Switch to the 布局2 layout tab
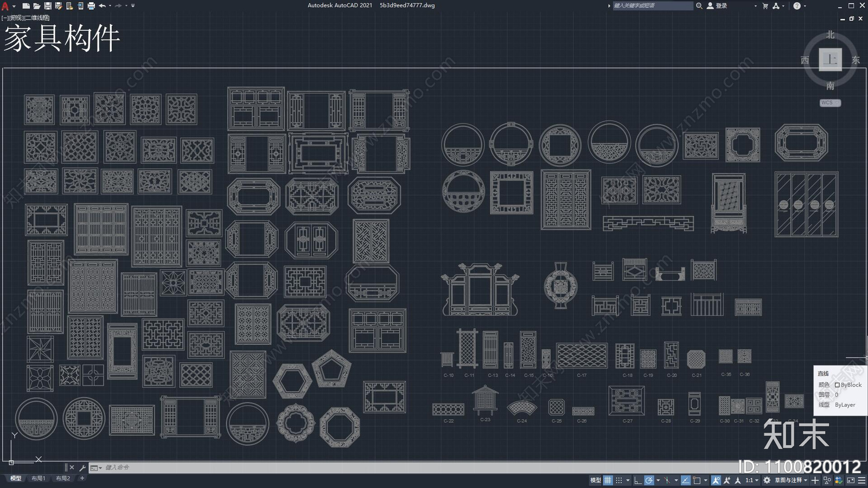Screen dimensions: 868x488 point(63,478)
